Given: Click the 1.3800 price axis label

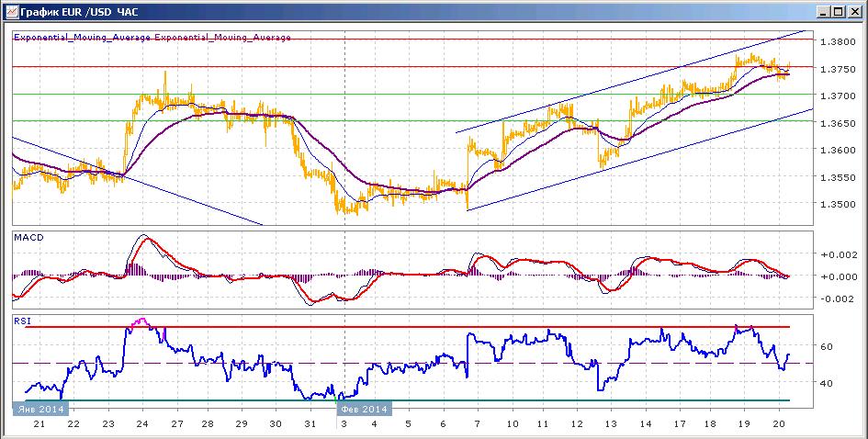Looking at the screenshot, I should point(837,41).
